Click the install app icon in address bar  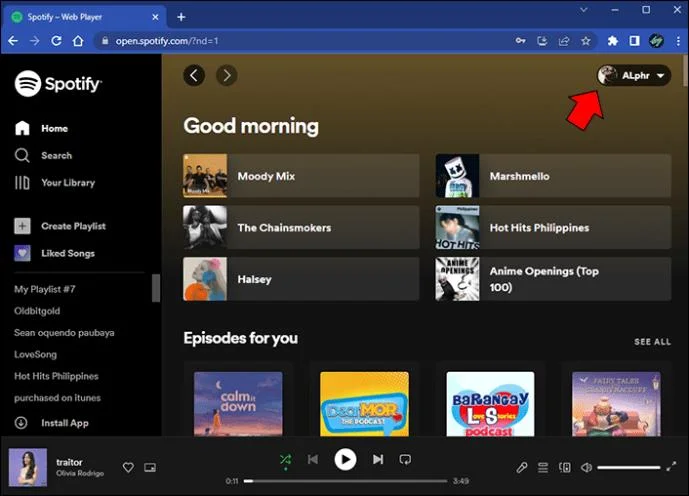coord(542,41)
